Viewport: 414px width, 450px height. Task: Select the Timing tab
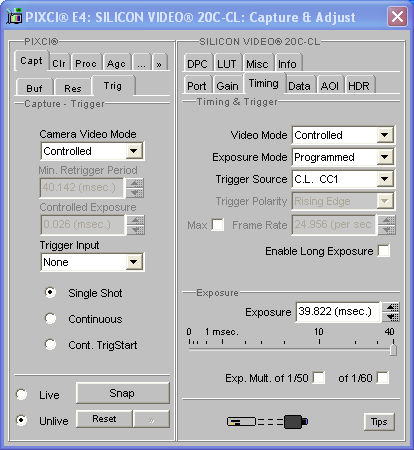(x=264, y=83)
